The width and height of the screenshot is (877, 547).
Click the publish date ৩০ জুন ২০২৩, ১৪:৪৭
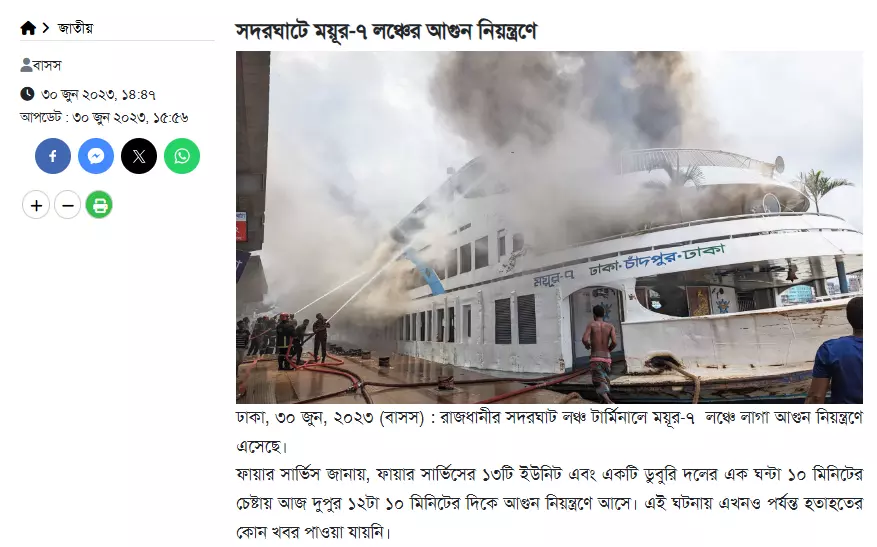tap(98, 95)
